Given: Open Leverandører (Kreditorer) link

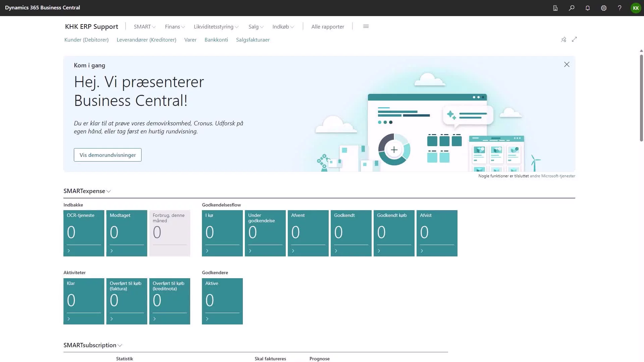Looking at the screenshot, I should tap(147, 40).
